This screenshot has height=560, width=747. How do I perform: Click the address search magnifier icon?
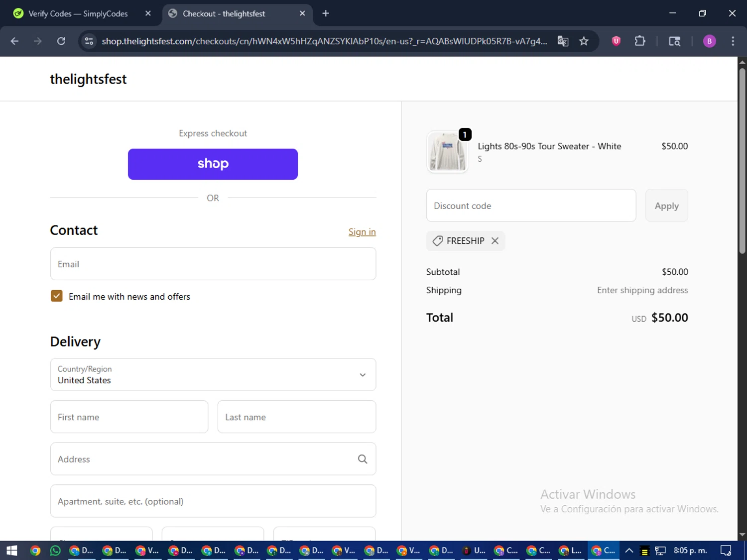[363, 459]
